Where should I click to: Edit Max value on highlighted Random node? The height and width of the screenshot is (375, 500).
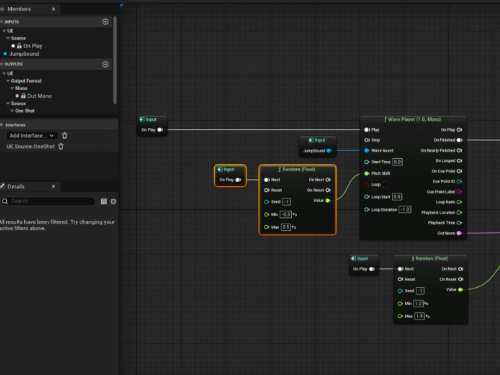286,227
